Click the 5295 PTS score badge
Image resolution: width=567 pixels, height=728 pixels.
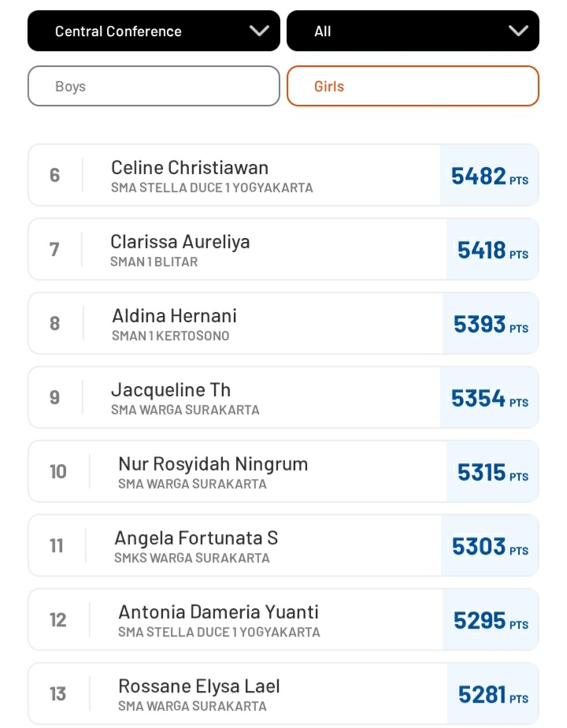pos(491,619)
